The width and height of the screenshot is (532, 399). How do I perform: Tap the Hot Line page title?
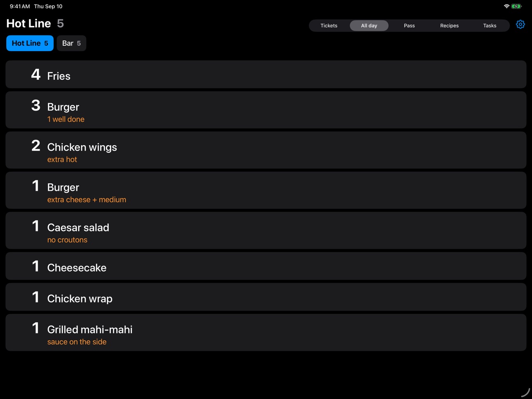click(28, 24)
